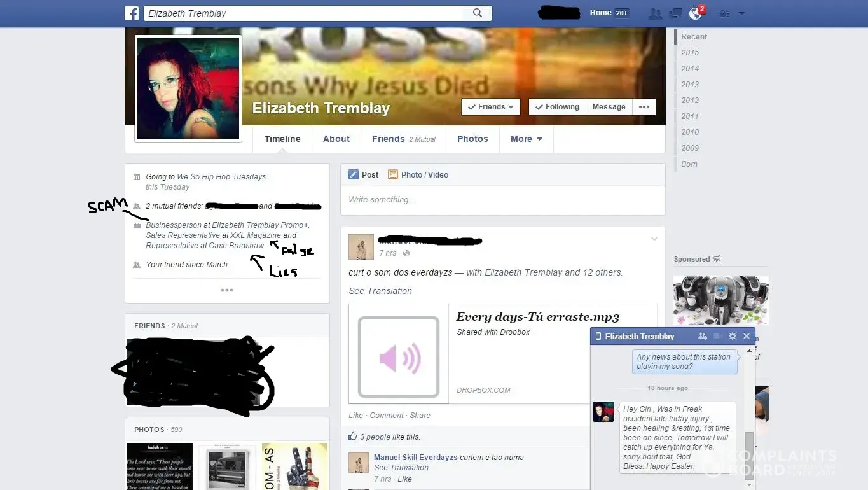Open the About tab
This screenshot has height=490, width=868.
pyautogui.click(x=336, y=139)
